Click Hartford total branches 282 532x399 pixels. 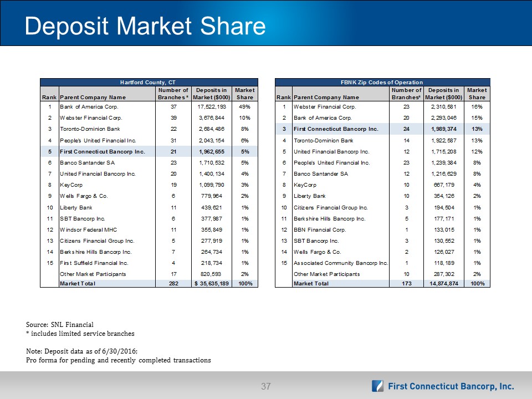click(173, 283)
